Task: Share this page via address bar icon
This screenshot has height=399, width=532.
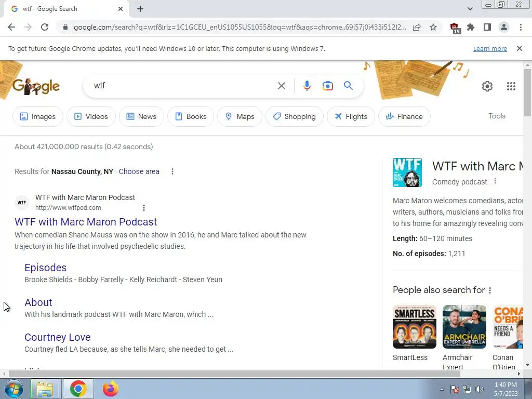Action: pos(417,27)
